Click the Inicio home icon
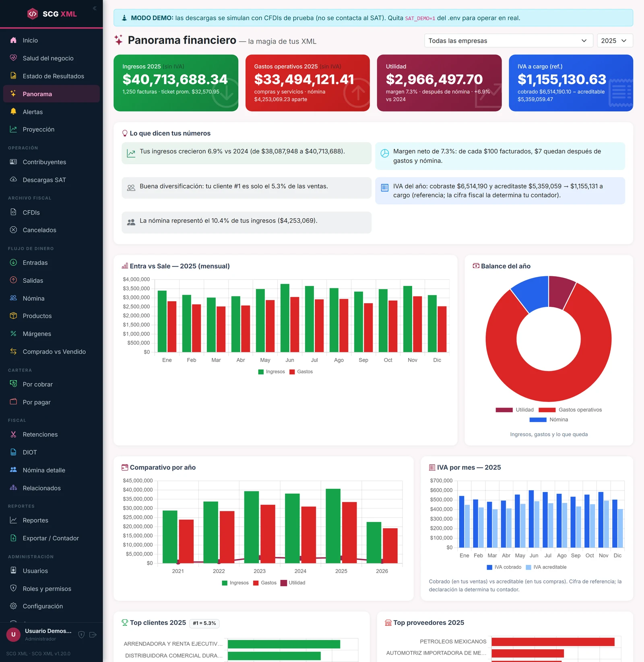The width and height of the screenshot is (644, 662). point(13,40)
